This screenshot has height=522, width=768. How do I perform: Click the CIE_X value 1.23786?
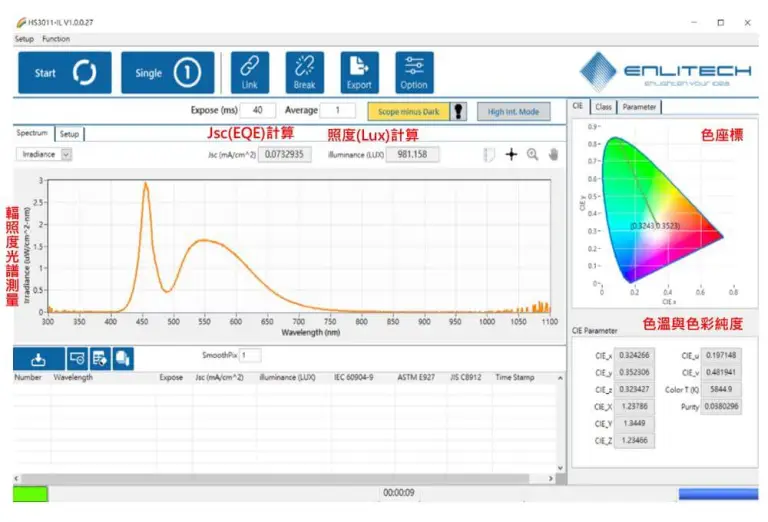click(x=634, y=406)
